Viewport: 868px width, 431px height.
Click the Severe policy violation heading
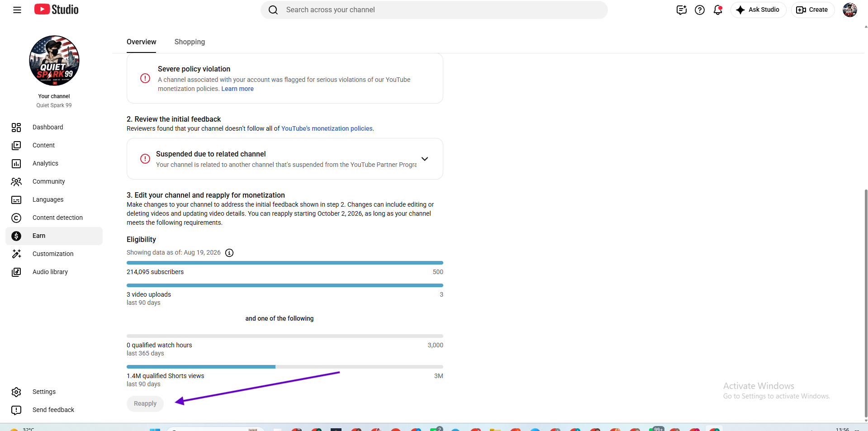pos(194,69)
